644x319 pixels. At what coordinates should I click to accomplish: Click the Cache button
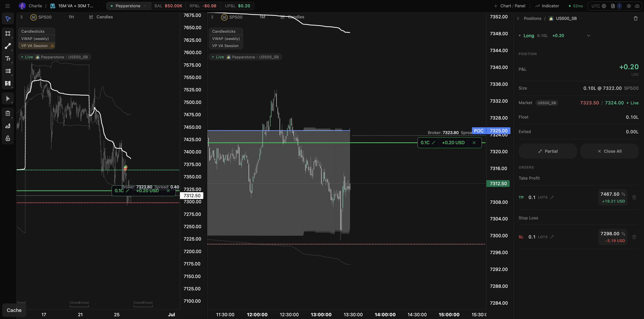point(14,310)
